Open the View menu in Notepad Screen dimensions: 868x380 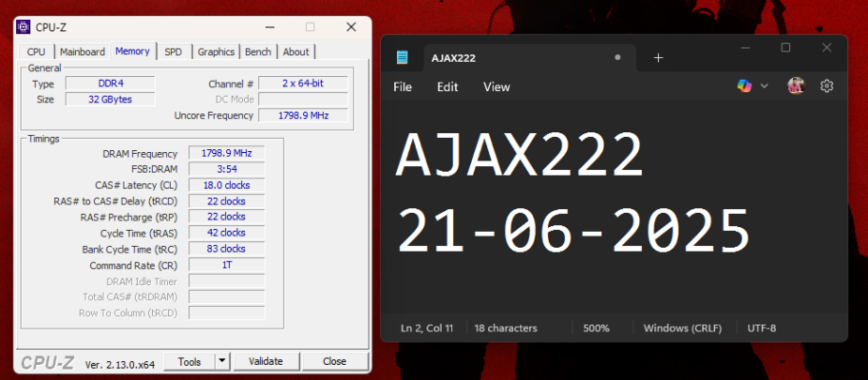click(497, 87)
